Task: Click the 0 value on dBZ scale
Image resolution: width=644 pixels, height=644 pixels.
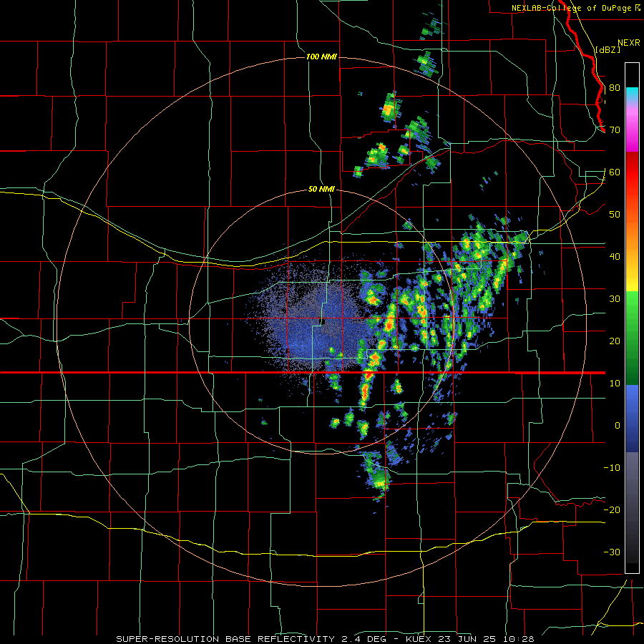Action: (618, 426)
